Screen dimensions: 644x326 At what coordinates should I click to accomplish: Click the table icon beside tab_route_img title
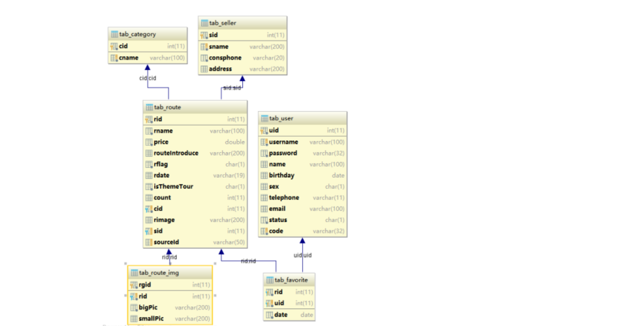(135, 273)
